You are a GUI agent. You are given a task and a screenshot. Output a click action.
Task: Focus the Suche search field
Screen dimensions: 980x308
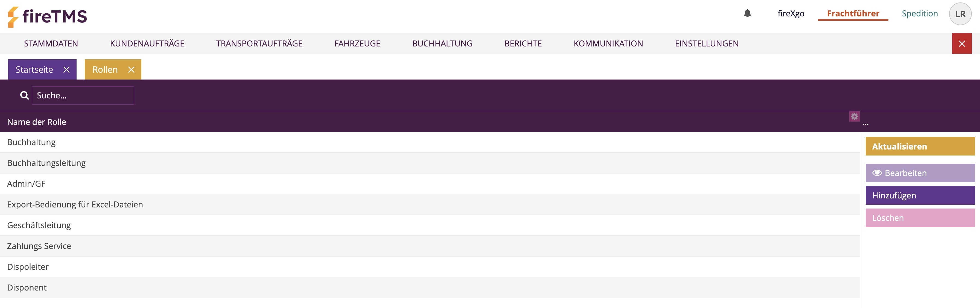pos(83,95)
